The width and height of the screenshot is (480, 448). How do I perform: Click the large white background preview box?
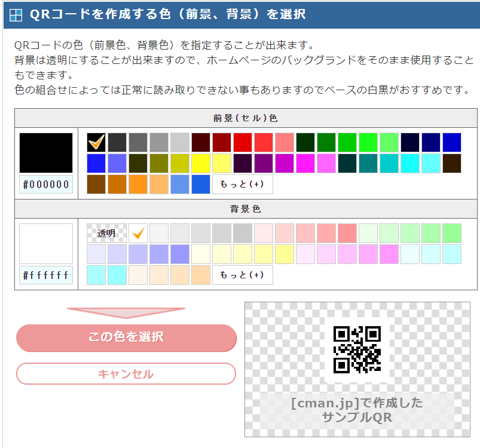pyautogui.click(x=46, y=244)
